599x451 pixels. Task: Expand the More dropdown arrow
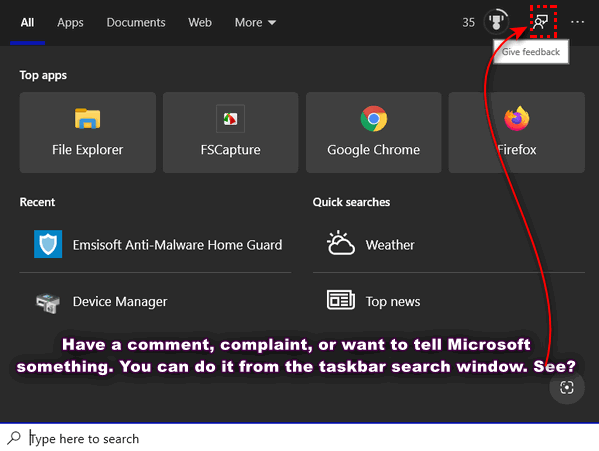(272, 23)
